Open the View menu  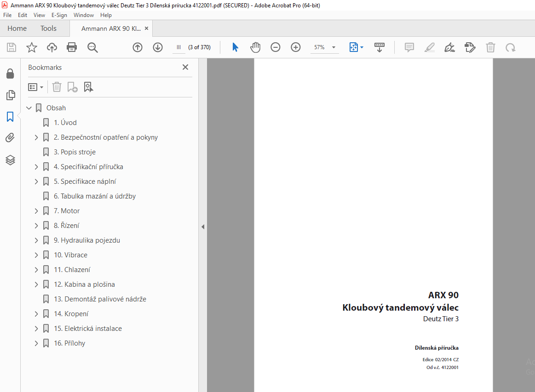39,15
